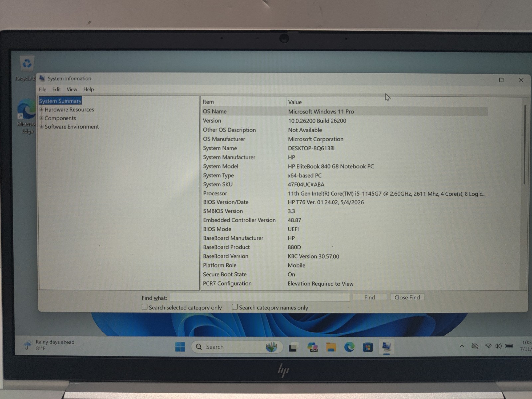Click the Microsoft Corporation value

tap(316, 139)
